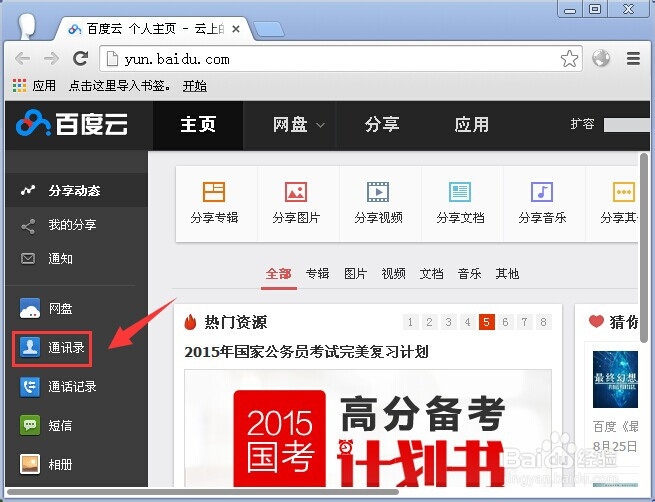
Task: Select the 音乐 filter tab
Action: (x=470, y=274)
